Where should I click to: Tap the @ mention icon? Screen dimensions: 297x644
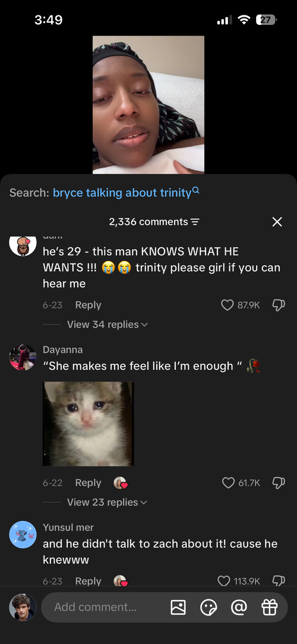point(239,607)
